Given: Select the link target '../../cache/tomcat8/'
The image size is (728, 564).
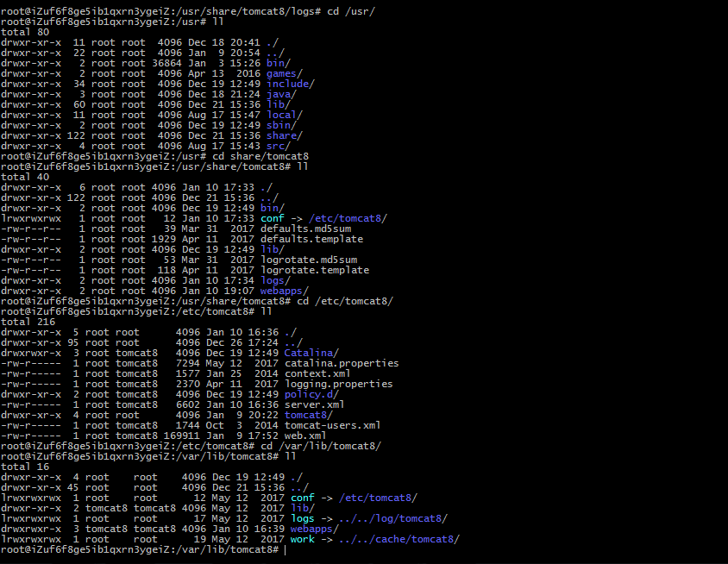Looking at the screenshot, I should 399,539.
